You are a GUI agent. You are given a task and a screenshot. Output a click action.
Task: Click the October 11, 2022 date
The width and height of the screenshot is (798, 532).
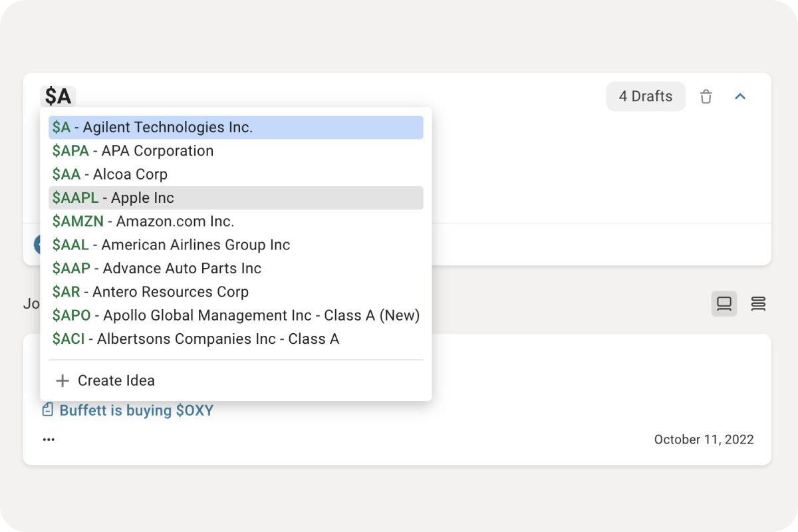[704, 440]
